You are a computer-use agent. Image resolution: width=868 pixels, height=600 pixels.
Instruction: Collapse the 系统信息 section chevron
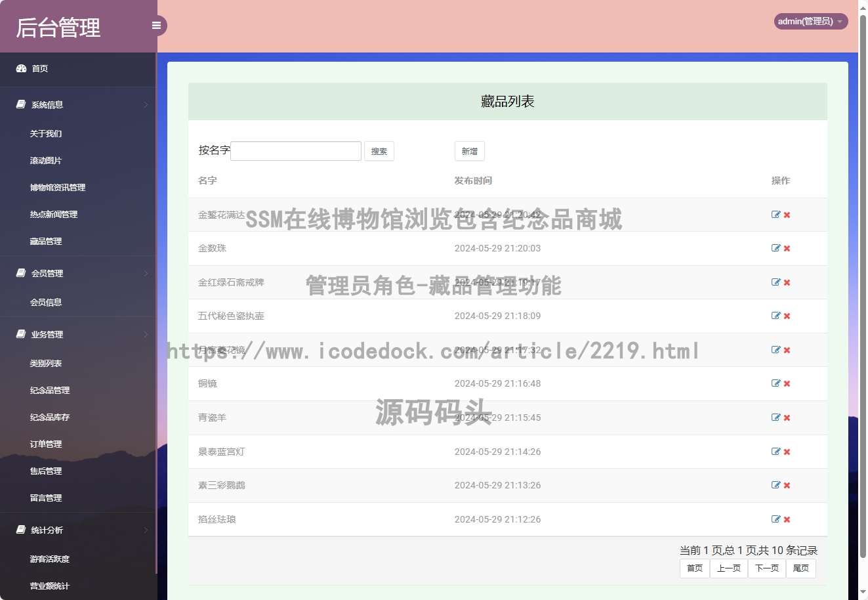tap(146, 104)
